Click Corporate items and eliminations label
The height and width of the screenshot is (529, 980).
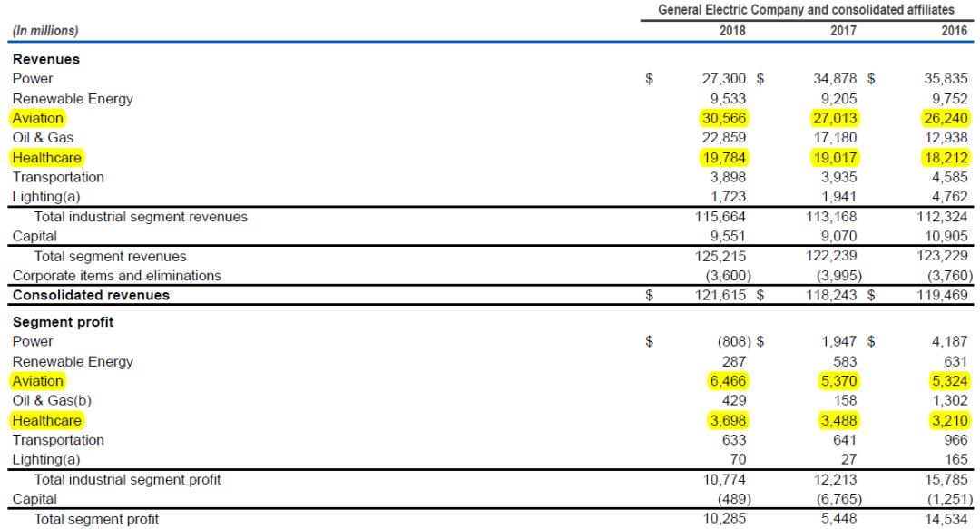point(117,276)
